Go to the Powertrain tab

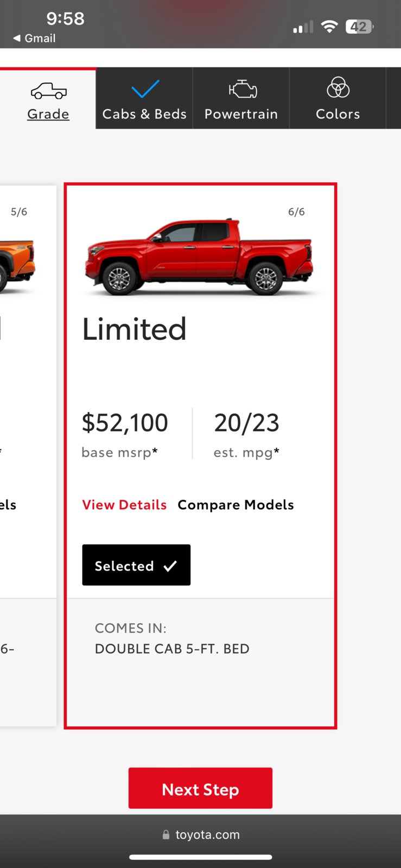coord(241,98)
